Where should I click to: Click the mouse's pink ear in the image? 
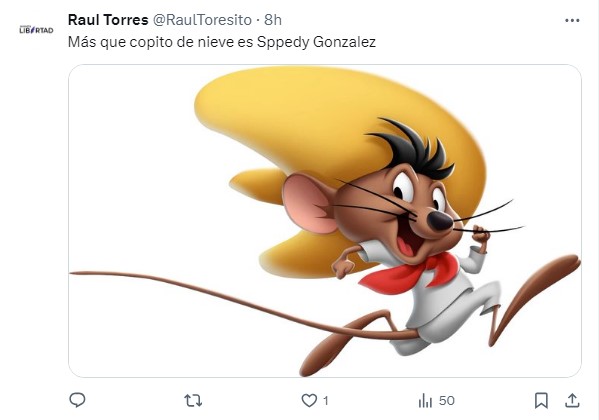309,203
